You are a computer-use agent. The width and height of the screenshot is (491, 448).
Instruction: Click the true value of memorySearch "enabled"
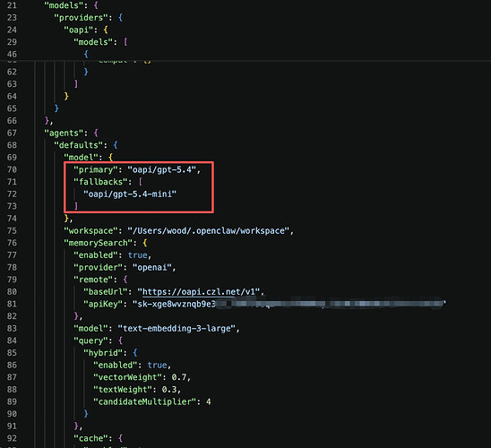(x=137, y=255)
